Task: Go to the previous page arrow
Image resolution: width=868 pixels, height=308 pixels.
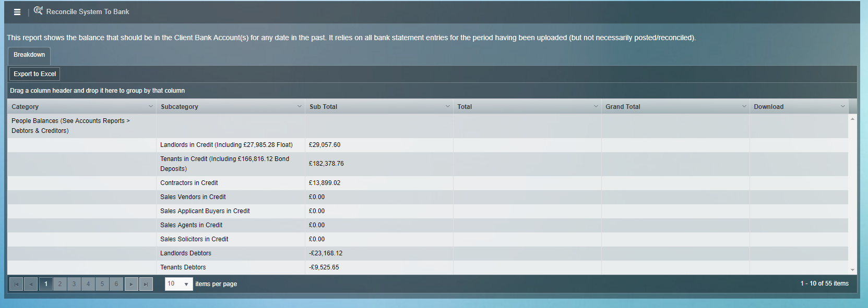Action: (x=31, y=284)
